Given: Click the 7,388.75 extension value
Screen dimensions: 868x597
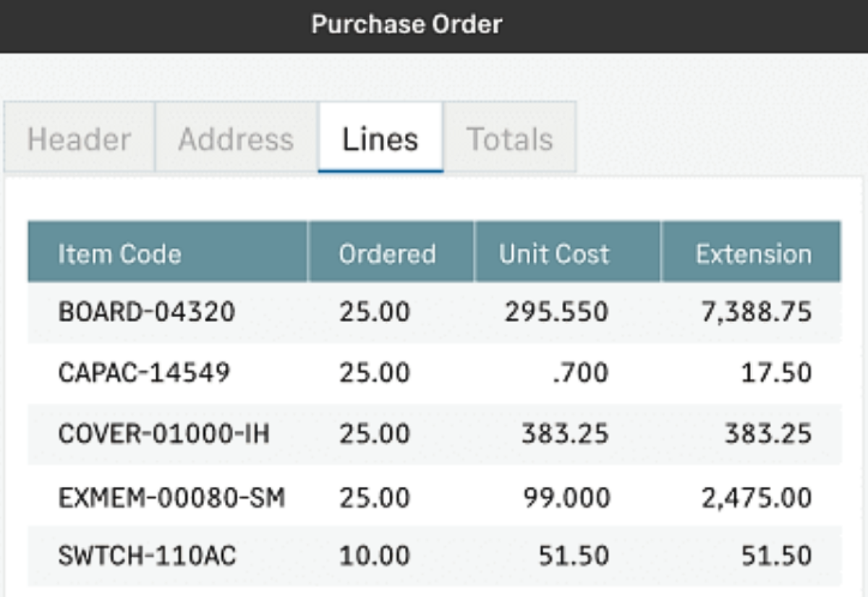Looking at the screenshot, I should [x=757, y=312].
